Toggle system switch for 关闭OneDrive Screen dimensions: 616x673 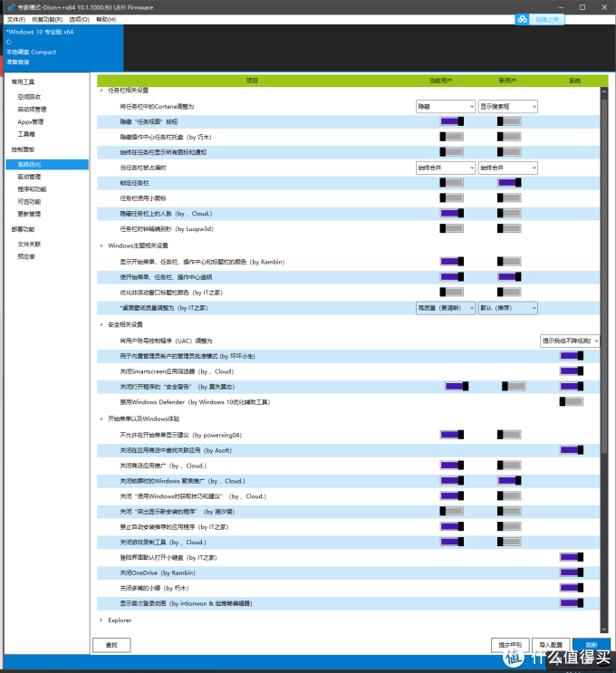click(572, 572)
